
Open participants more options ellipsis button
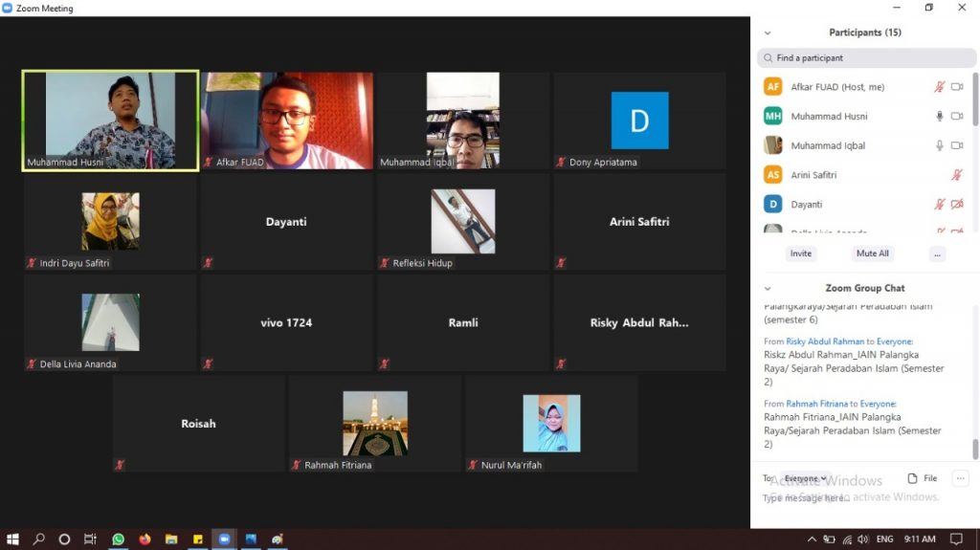coord(937,253)
